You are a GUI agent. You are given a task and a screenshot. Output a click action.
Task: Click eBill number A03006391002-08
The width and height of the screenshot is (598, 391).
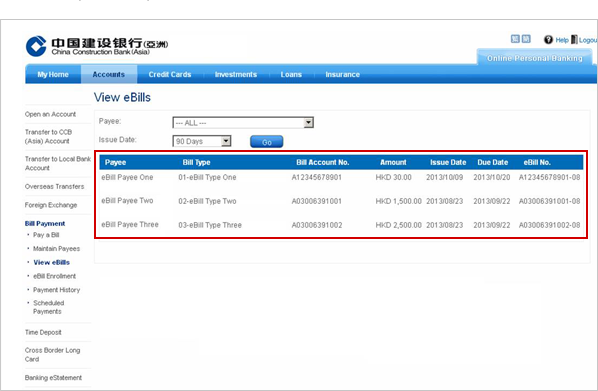click(550, 225)
